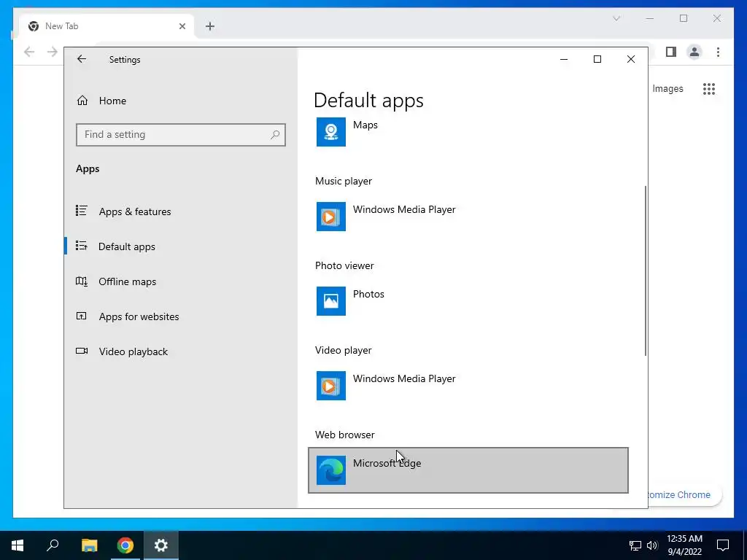Screen dimensions: 747x560
Task: Maximize the Settings window
Action: [x=597, y=59]
